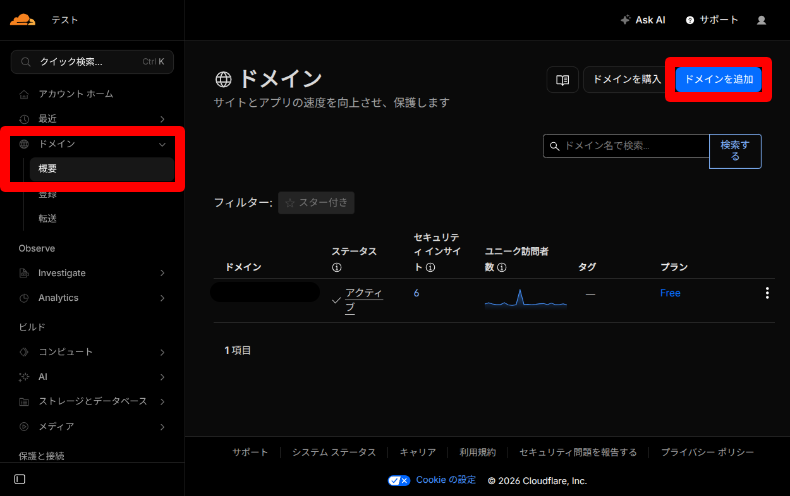Click the Analytics chart icon
Viewport: 790px width, 496px height.
click(24, 298)
